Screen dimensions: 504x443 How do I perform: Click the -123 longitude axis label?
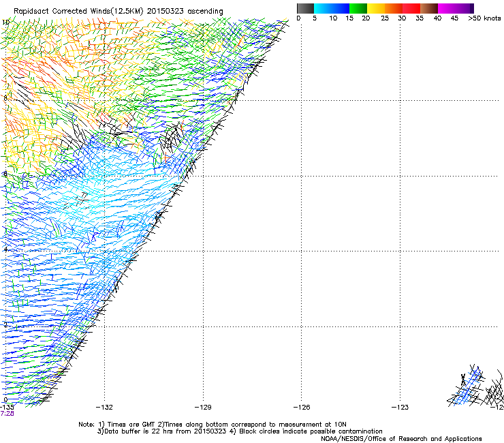tap(400, 408)
